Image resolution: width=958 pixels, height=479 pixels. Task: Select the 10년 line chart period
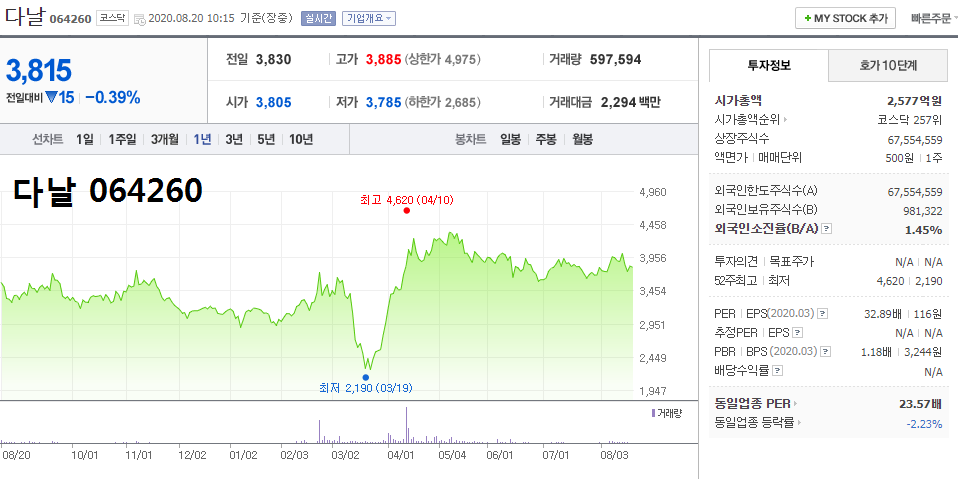(x=301, y=139)
